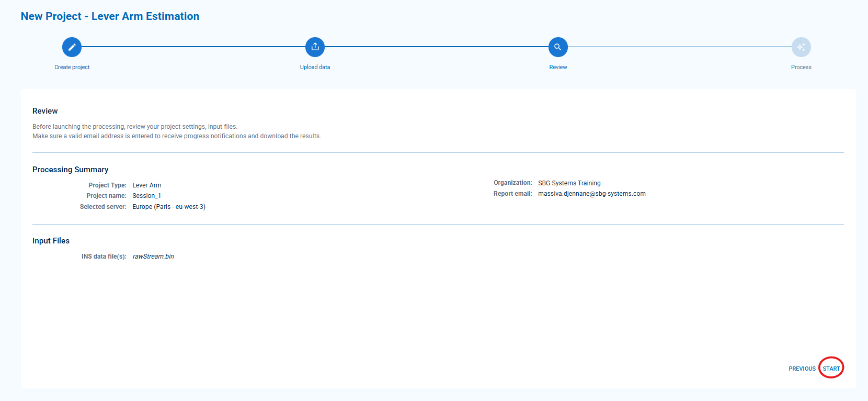Select the 'Upload data' step label
The height and width of the screenshot is (401, 868).
(x=315, y=67)
